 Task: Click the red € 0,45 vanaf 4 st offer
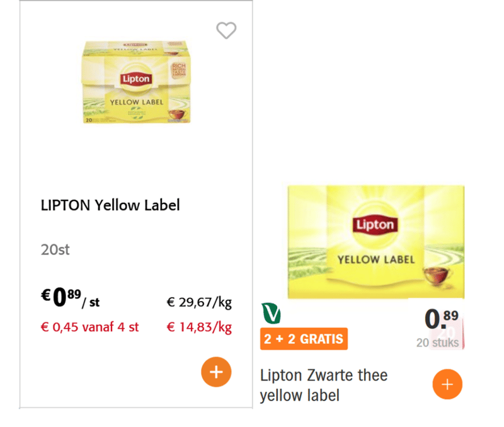pos(89,327)
